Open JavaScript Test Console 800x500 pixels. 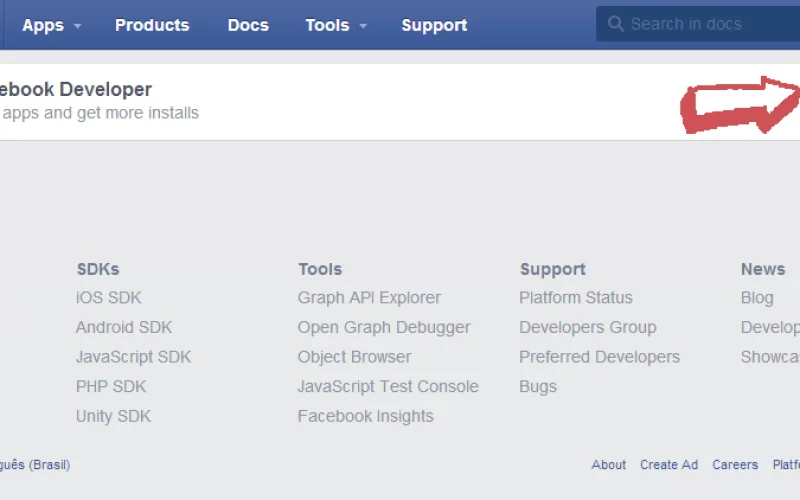(x=388, y=386)
